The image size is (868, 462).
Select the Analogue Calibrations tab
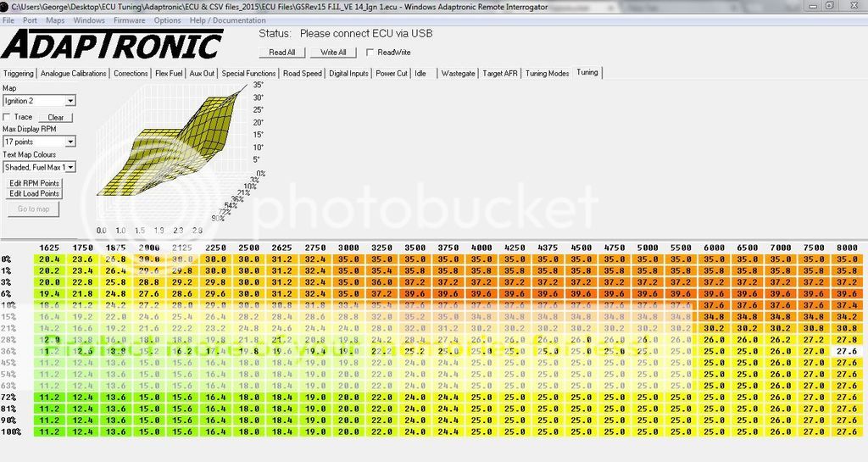click(x=75, y=74)
